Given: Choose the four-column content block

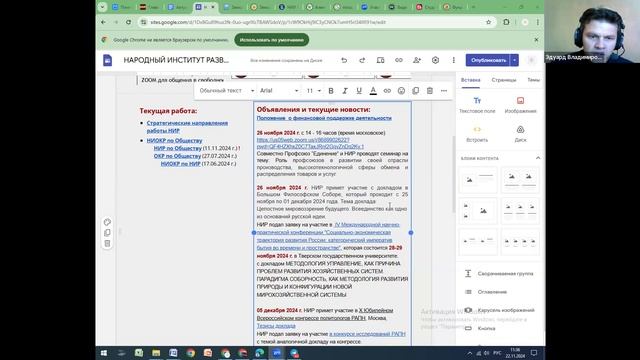Looking at the screenshot, I should 520,242.
